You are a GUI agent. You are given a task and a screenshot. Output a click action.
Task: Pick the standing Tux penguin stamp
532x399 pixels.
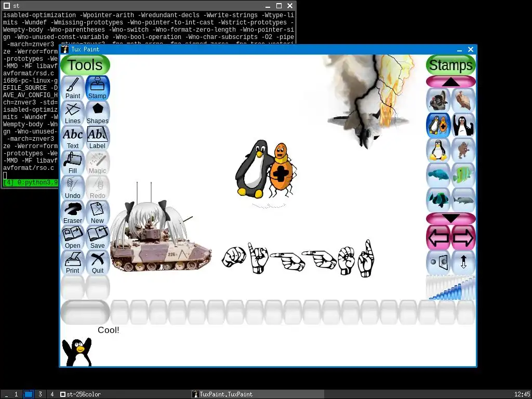point(438,150)
